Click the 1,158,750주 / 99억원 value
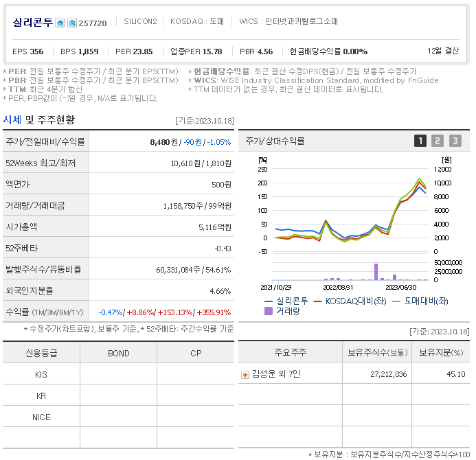Viewport: 476px width, 460px height. [x=197, y=206]
